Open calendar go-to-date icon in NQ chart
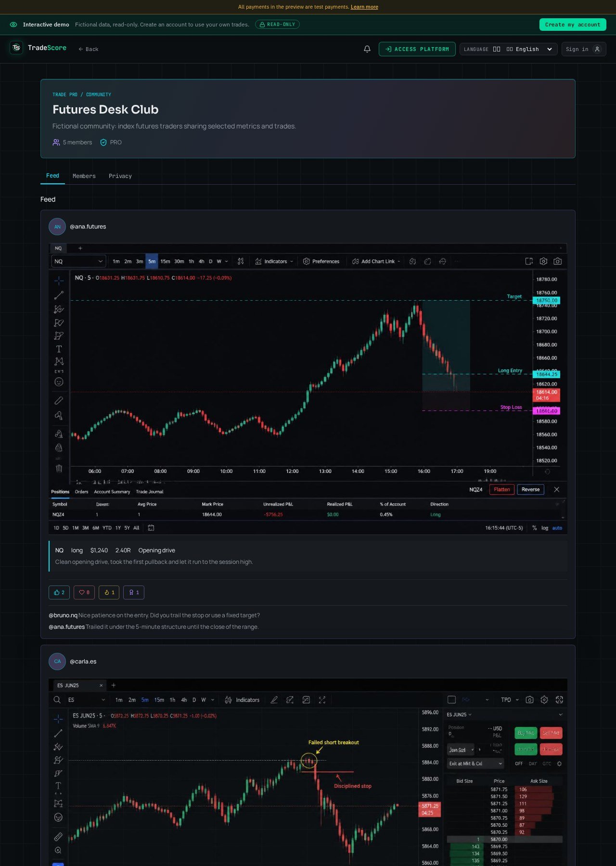Viewport: 616px width, 866px height. (x=151, y=528)
